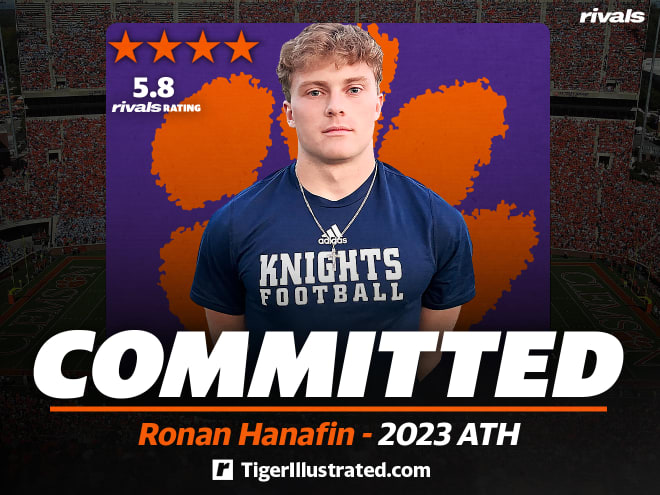Open the TigerIllustrated.com link
The height and width of the screenshot is (495, 660).
tap(335, 470)
